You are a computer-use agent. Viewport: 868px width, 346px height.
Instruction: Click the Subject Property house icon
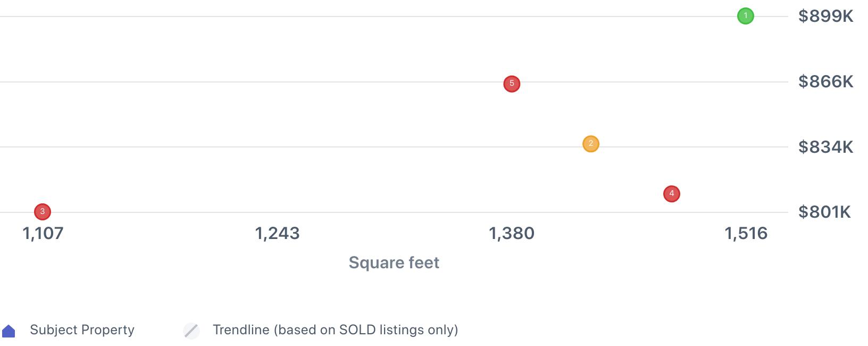(9, 331)
